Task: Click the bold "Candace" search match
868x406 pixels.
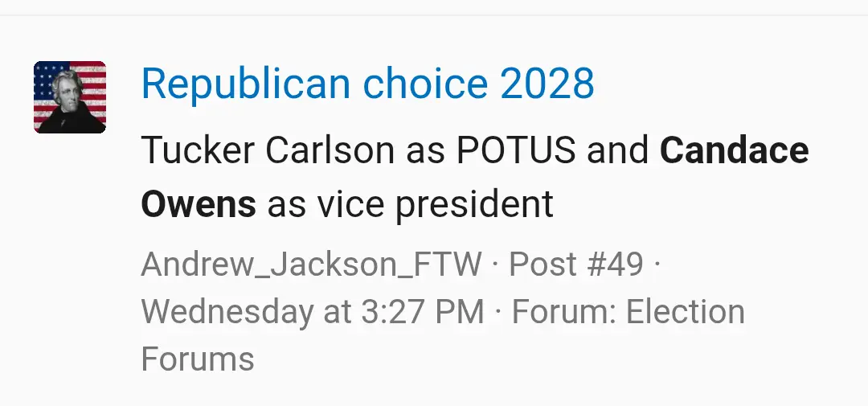Action: [x=734, y=150]
